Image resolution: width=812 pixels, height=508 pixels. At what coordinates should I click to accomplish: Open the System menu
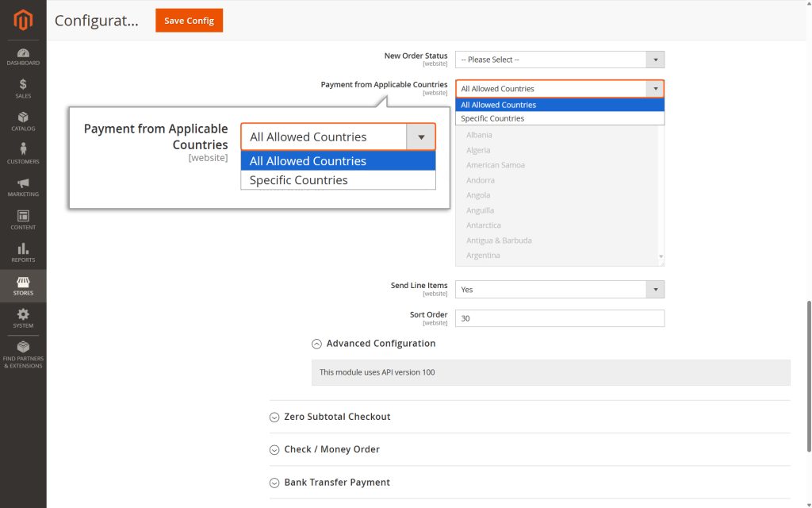point(22,317)
